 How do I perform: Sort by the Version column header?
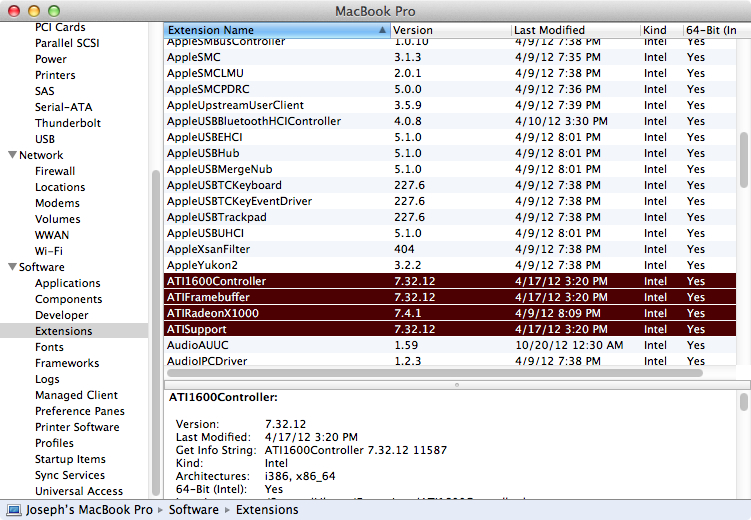click(451, 30)
